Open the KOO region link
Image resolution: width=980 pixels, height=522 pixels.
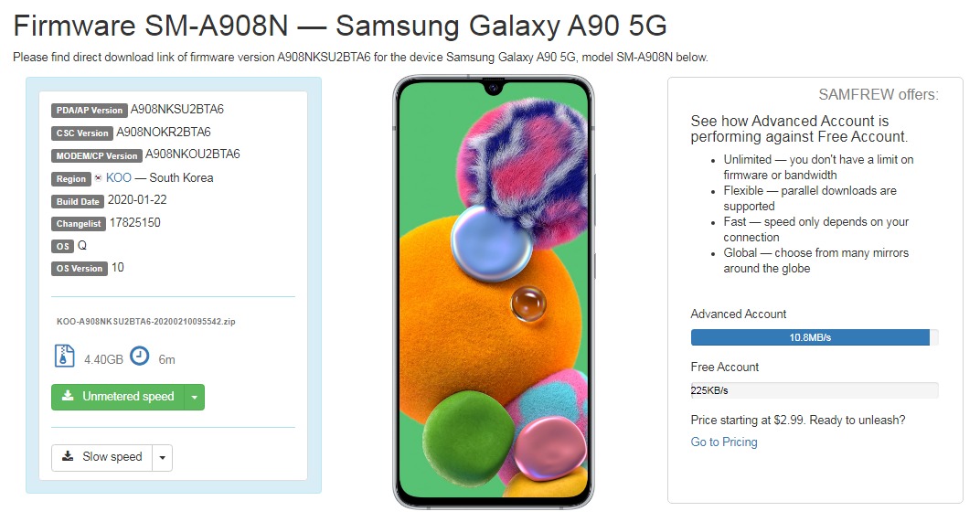tap(119, 177)
